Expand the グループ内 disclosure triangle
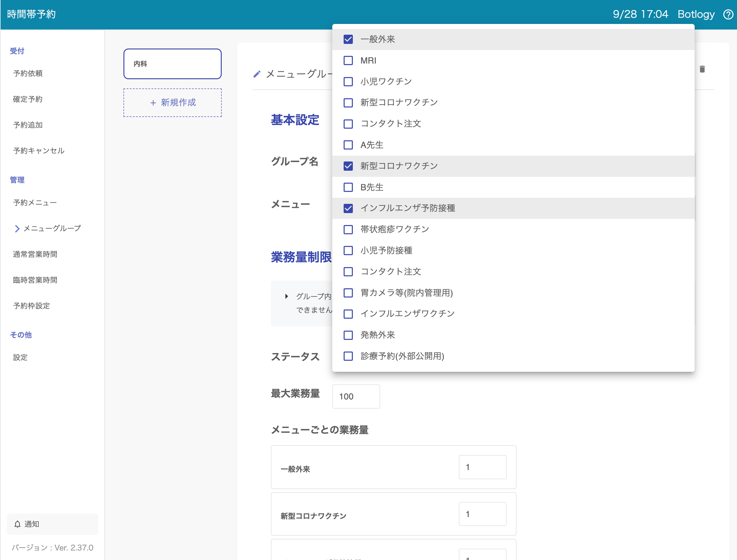The width and height of the screenshot is (737, 560). (286, 296)
